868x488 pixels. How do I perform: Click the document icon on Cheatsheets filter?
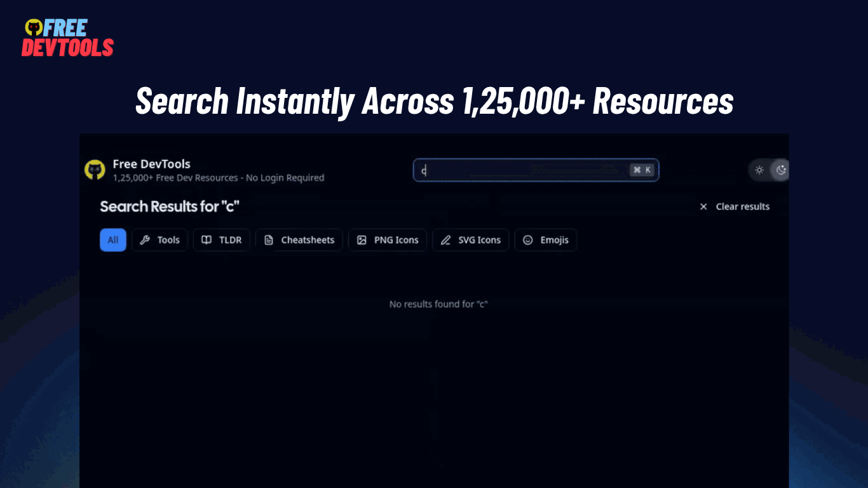(269, 240)
